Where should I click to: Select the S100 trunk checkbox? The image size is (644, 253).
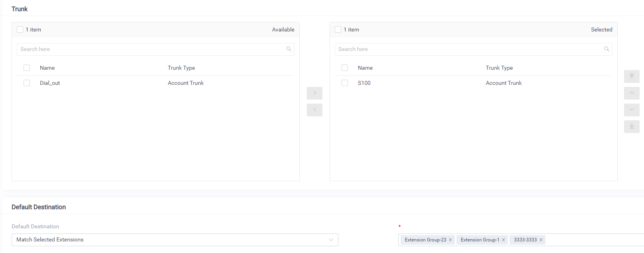pos(345,83)
